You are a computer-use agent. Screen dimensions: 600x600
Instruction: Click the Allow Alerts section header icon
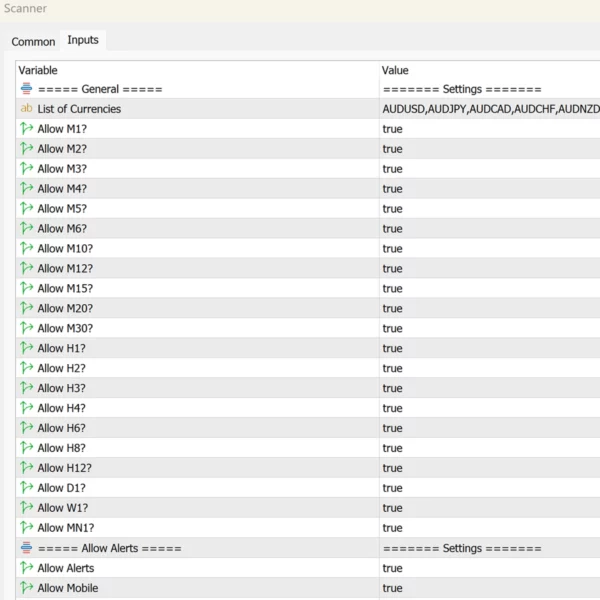27,548
